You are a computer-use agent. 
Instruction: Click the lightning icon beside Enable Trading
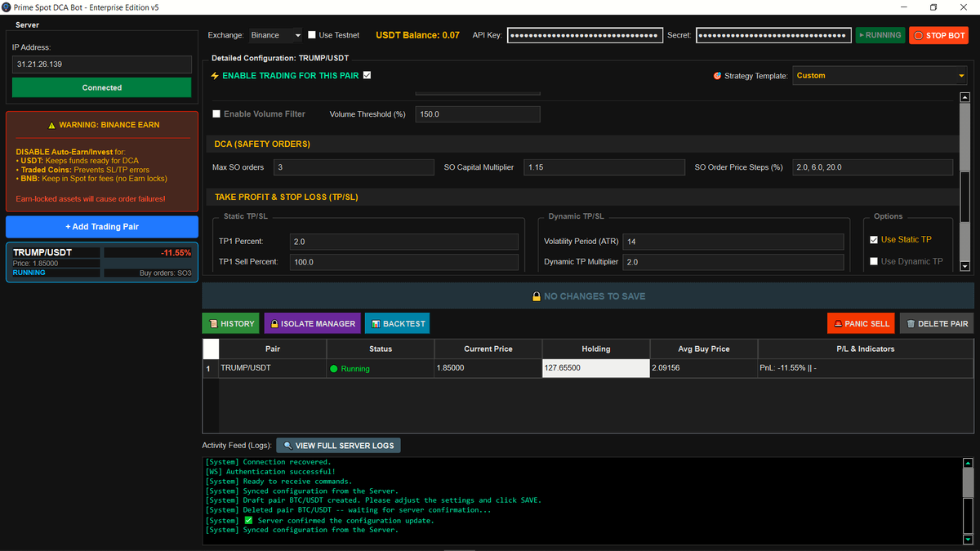(x=215, y=75)
